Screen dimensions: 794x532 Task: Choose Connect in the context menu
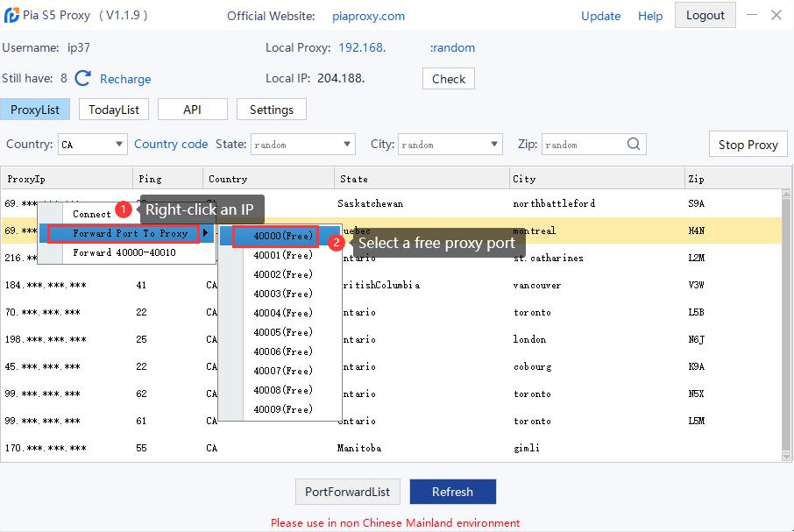(92, 214)
